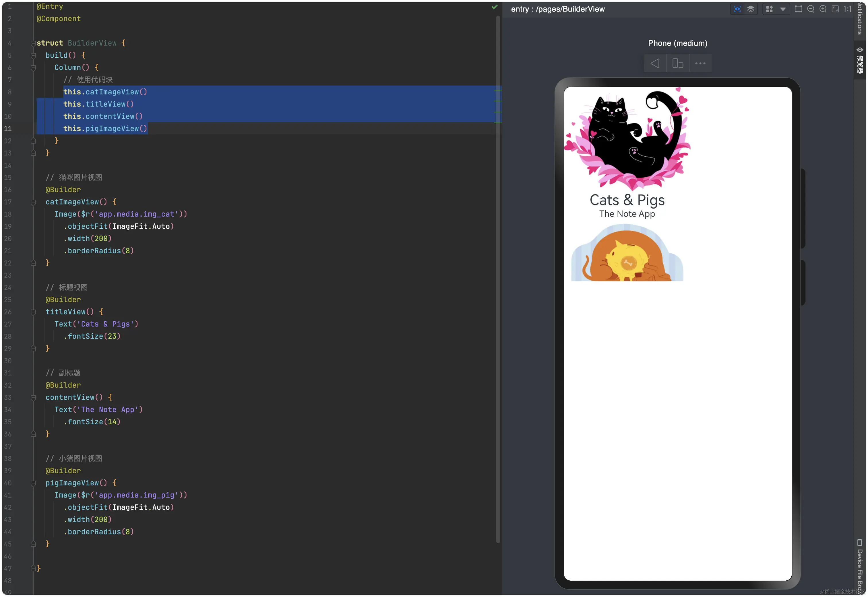The height and width of the screenshot is (597, 868).
Task: Click the BuilderView struct name
Action: [x=92, y=43]
